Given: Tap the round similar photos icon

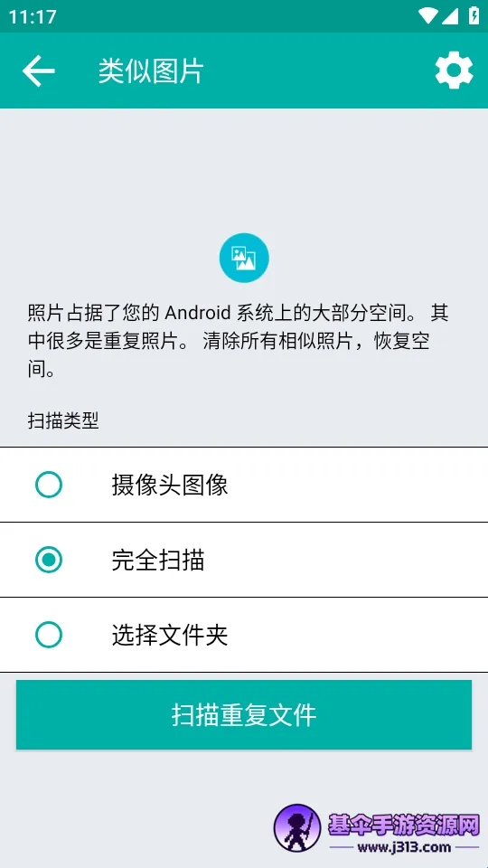Looking at the screenshot, I should pyautogui.click(x=244, y=258).
